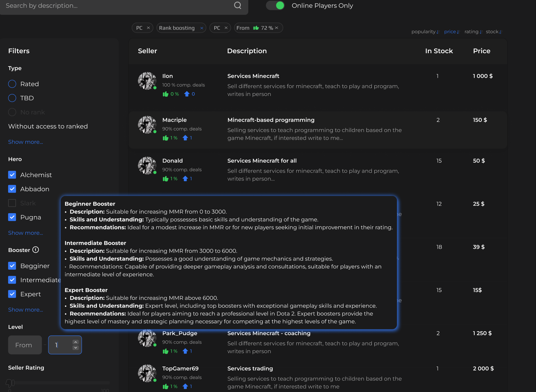The width and height of the screenshot is (536, 392).
Task: Remove the second PC filter chip
Action: (226, 28)
